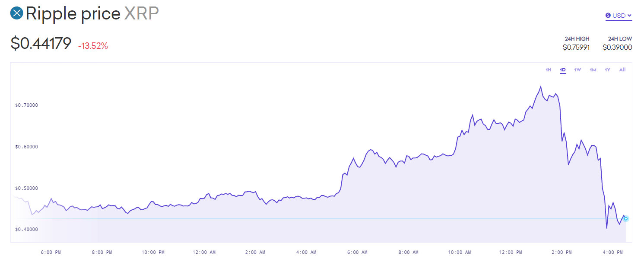The image size is (644, 263).
Task: Click the 2:00 AM time axis label
Action: pos(256,252)
